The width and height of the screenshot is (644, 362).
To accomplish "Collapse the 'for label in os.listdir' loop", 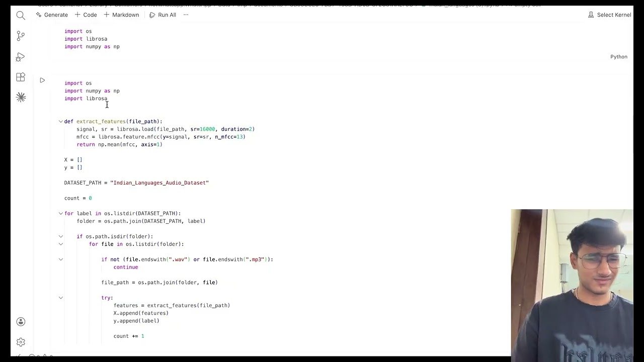I will coord(61,213).
